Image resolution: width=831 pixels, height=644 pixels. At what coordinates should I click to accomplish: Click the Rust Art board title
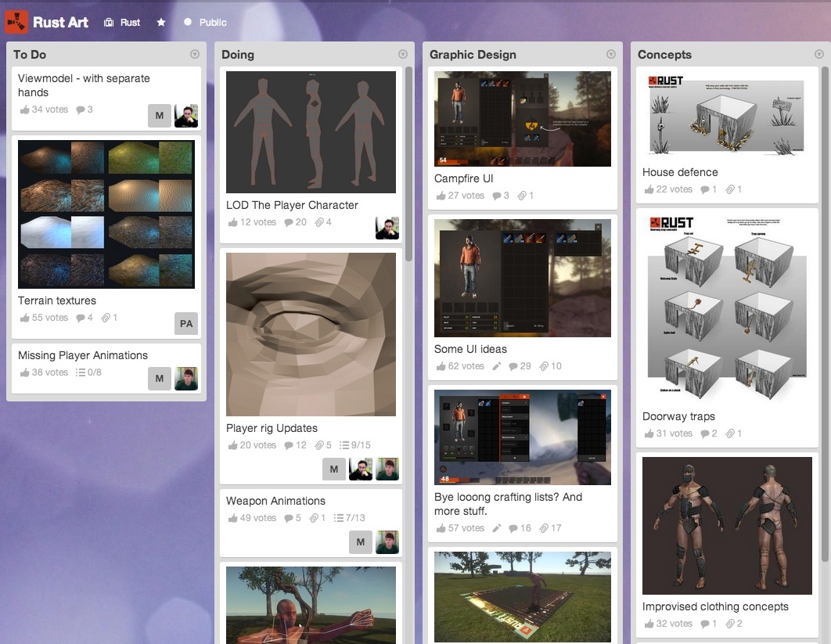(60, 22)
